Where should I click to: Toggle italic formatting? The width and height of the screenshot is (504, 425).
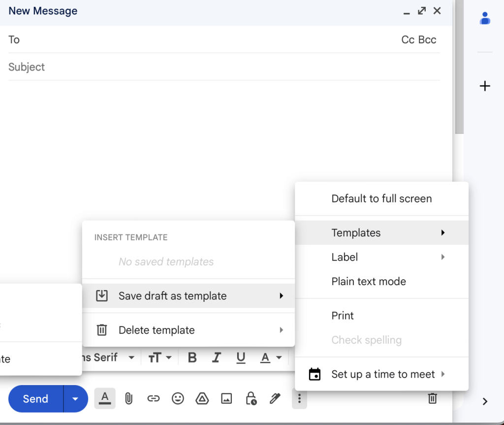(x=217, y=358)
